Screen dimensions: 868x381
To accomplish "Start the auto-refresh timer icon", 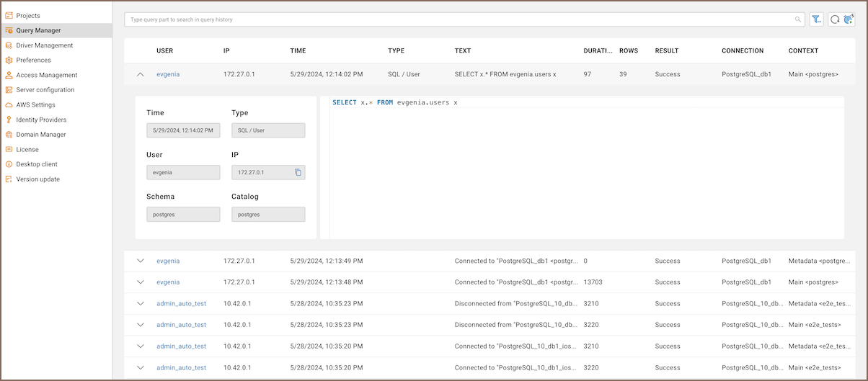I will [848, 19].
